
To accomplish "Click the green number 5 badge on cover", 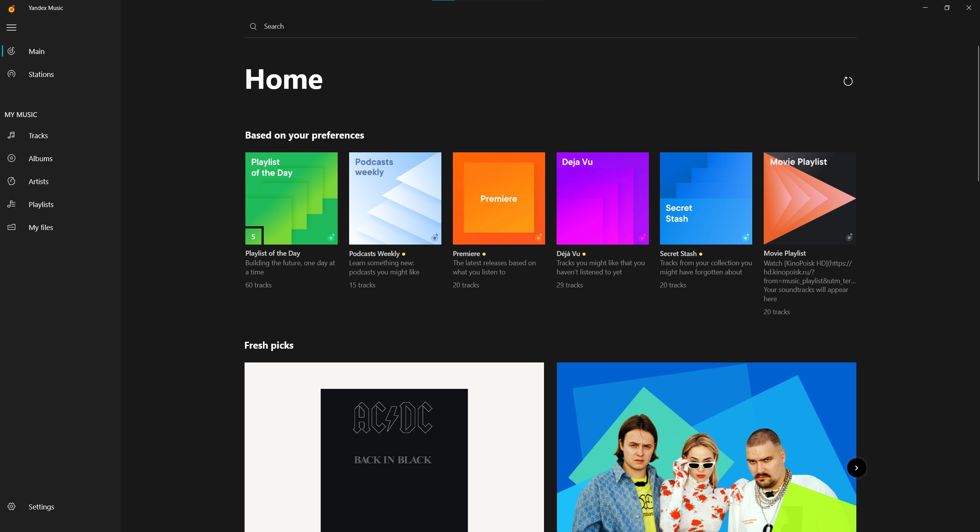I will (x=253, y=237).
